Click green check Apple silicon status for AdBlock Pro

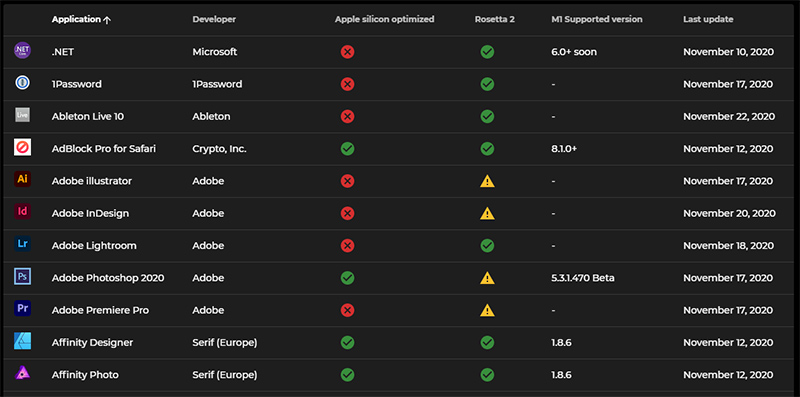(x=347, y=148)
